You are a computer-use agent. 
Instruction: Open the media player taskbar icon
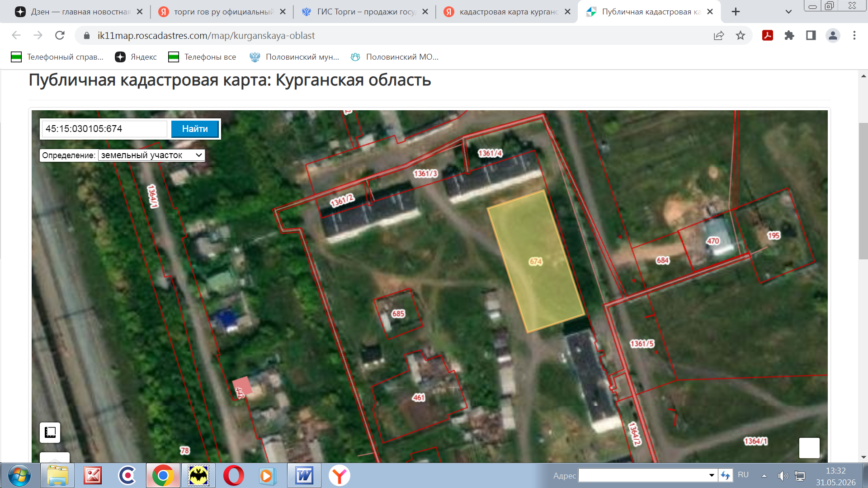(x=268, y=476)
